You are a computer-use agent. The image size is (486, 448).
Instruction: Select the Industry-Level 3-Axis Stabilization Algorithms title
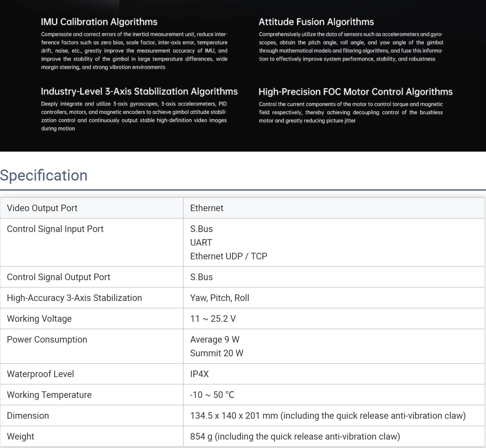(139, 91)
